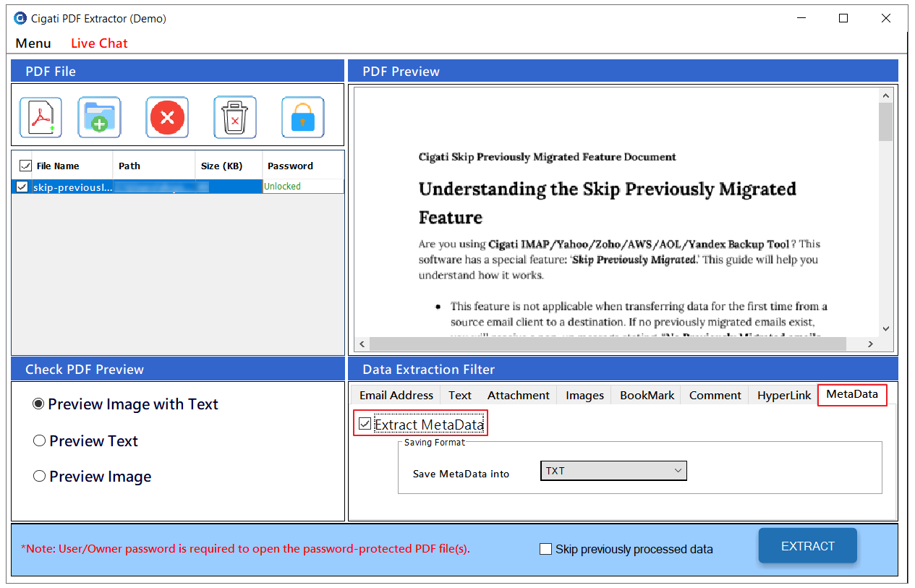Click the PDF preview horizontal scrollbar thumb

[608, 344]
